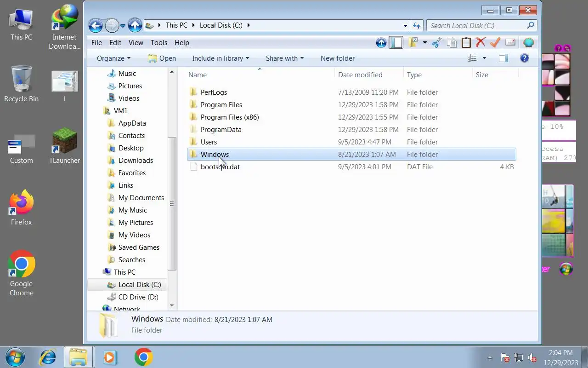Click the Action Center flag tray icon
The width and height of the screenshot is (588, 368).
point(505,357)
